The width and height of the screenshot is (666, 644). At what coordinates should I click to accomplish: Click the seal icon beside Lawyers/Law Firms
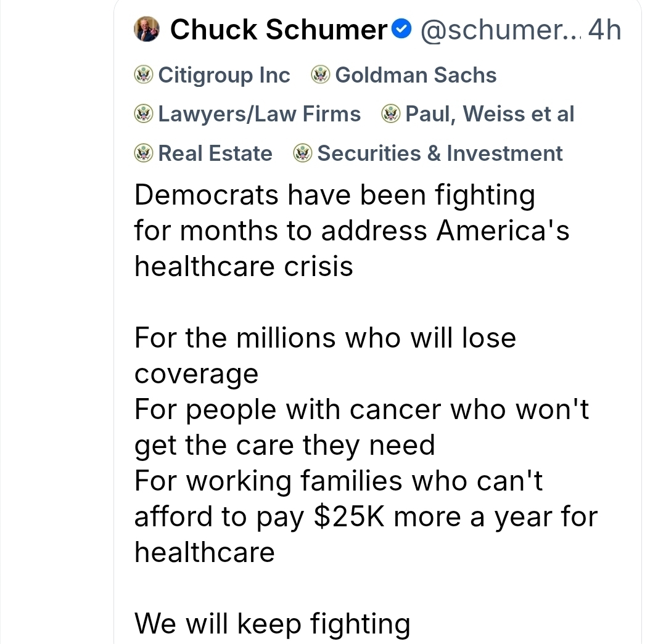tap(144, 114)
